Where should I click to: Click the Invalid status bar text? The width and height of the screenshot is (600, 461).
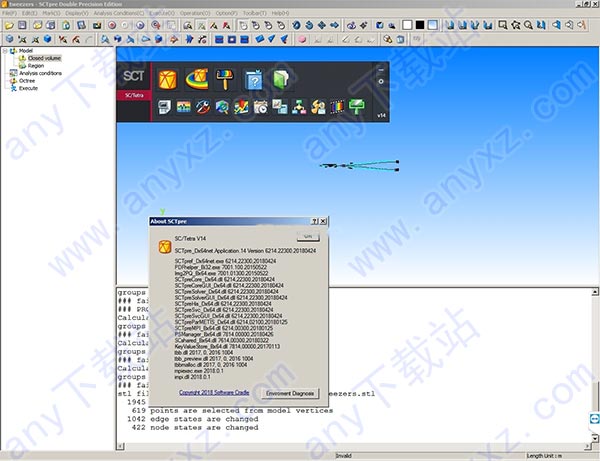tap(343, 456)
